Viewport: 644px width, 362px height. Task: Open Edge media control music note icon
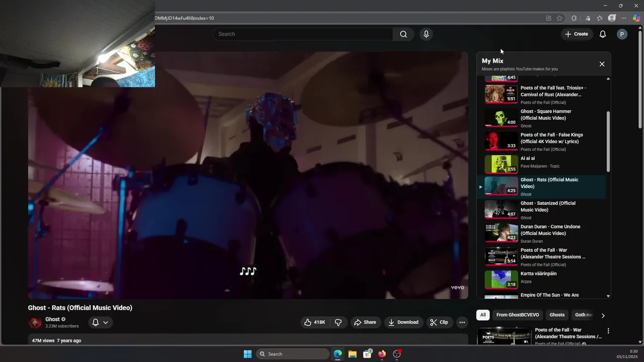click(x=588, y=18)
